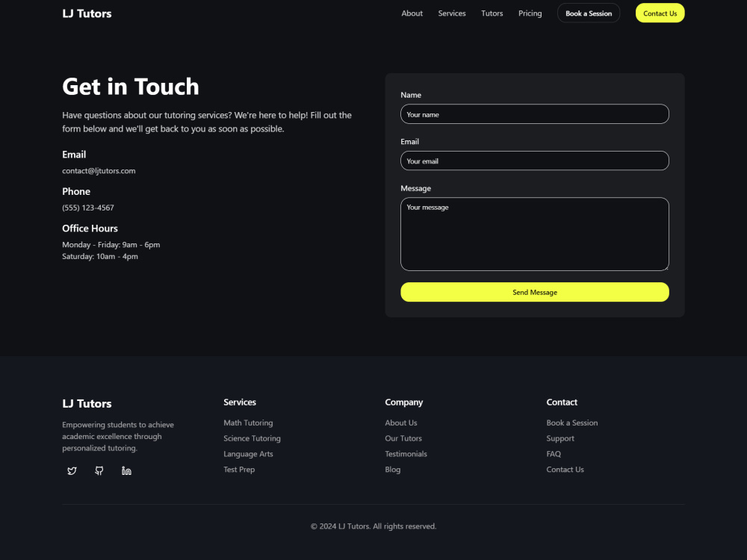Viewport: 747px width, 560px height.
Task: Open FAQ footer link
Action: click(554, 454)
